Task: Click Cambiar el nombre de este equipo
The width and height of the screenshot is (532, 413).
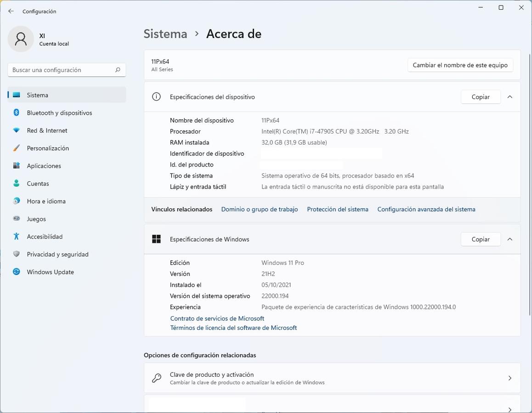Action: click(x=460, y=65)
